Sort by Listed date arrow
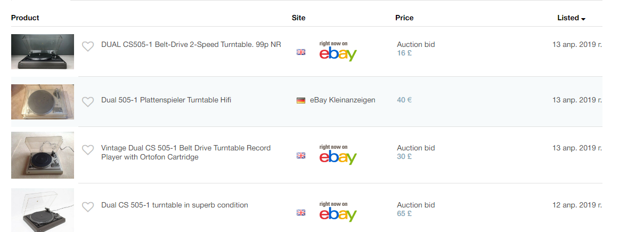Viewport: 644px width, 232px height. tap(583, 19)
